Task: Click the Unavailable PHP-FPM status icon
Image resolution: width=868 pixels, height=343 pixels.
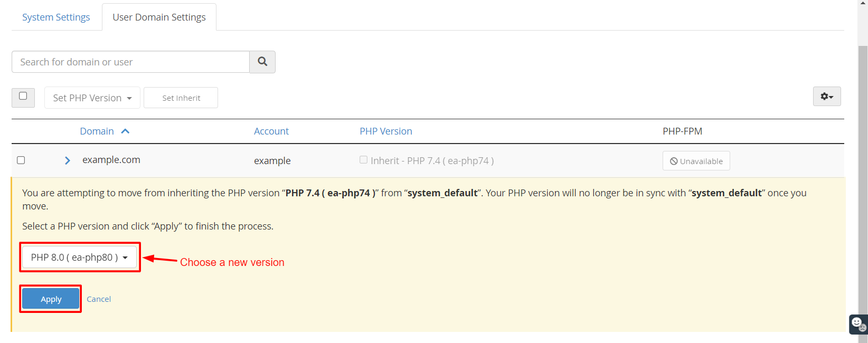Action: click(x=674, y=161)
